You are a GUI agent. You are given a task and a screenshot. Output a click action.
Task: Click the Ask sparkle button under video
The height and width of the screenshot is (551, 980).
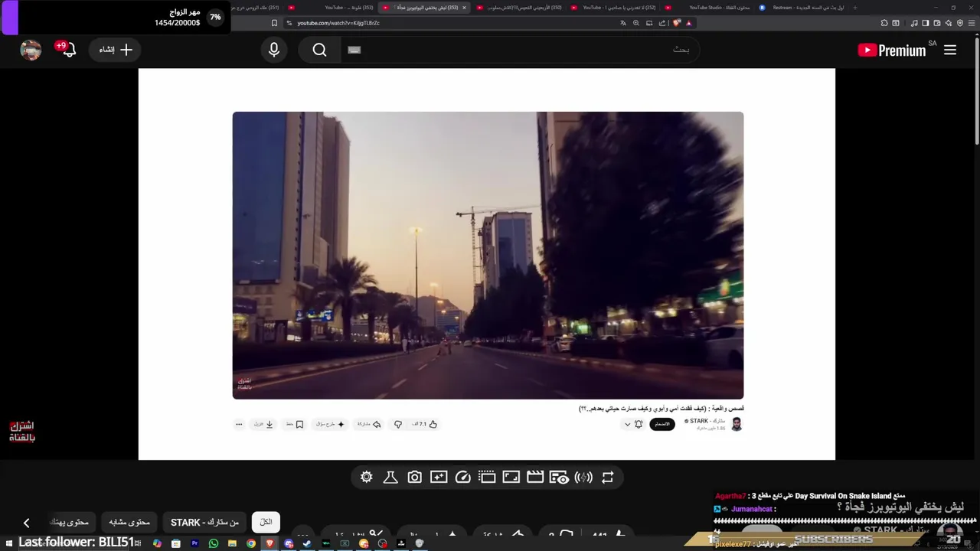[x=331, y=424]
